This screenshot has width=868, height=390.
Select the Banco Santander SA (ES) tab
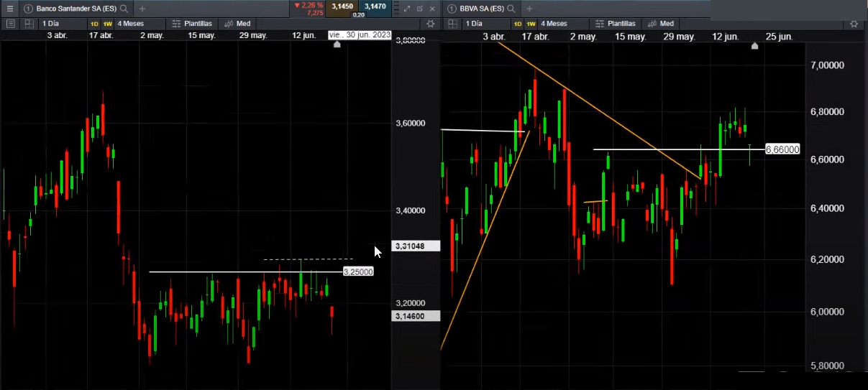coord(76,9)
